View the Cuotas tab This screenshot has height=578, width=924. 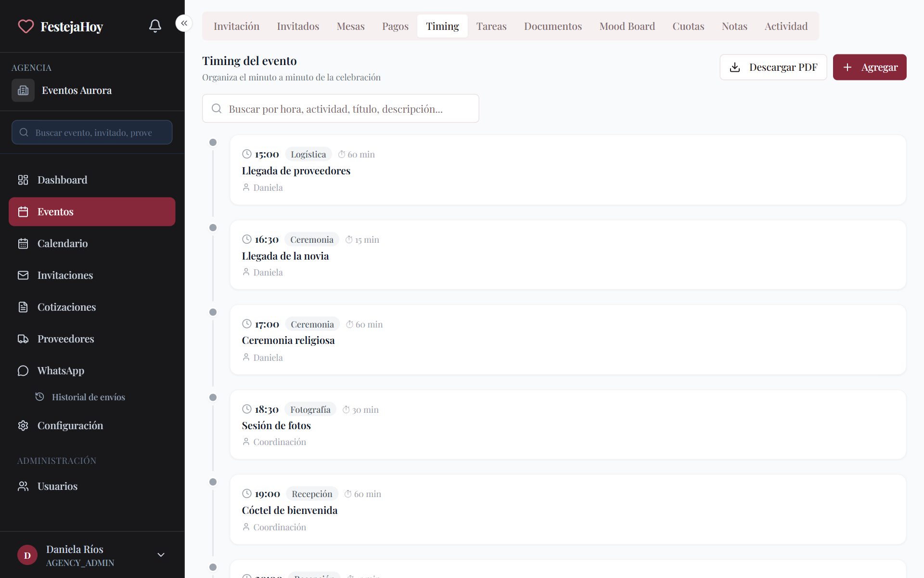[688, 26]
